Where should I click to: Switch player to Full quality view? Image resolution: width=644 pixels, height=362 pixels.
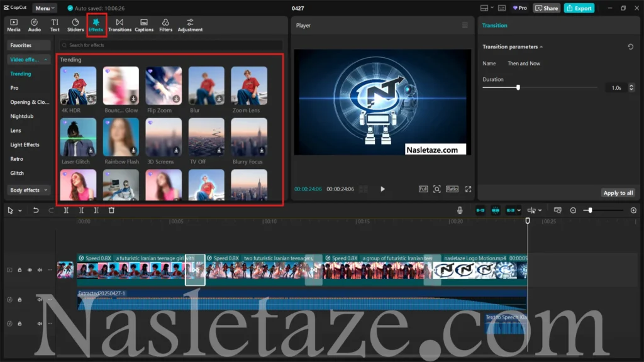(423, 189)
